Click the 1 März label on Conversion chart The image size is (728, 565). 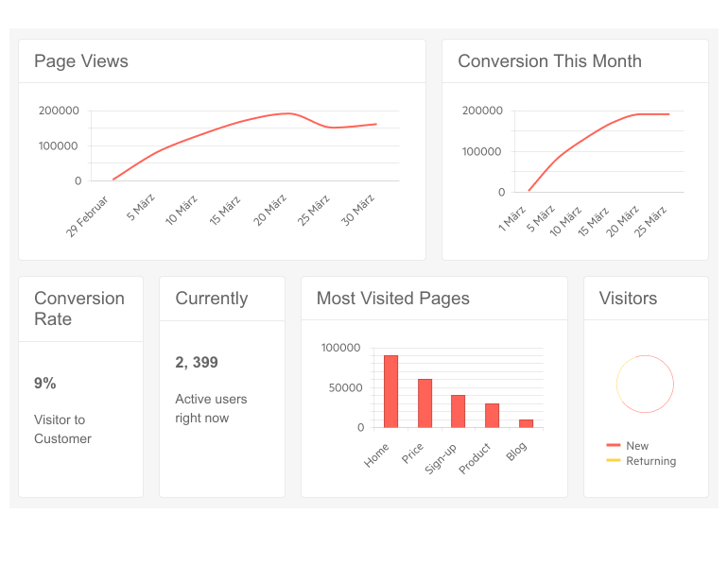coord(513,218)
